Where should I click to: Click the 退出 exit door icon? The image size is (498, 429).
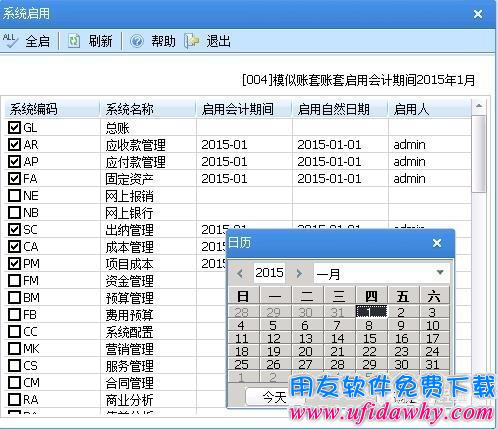(x=192, y=41)
